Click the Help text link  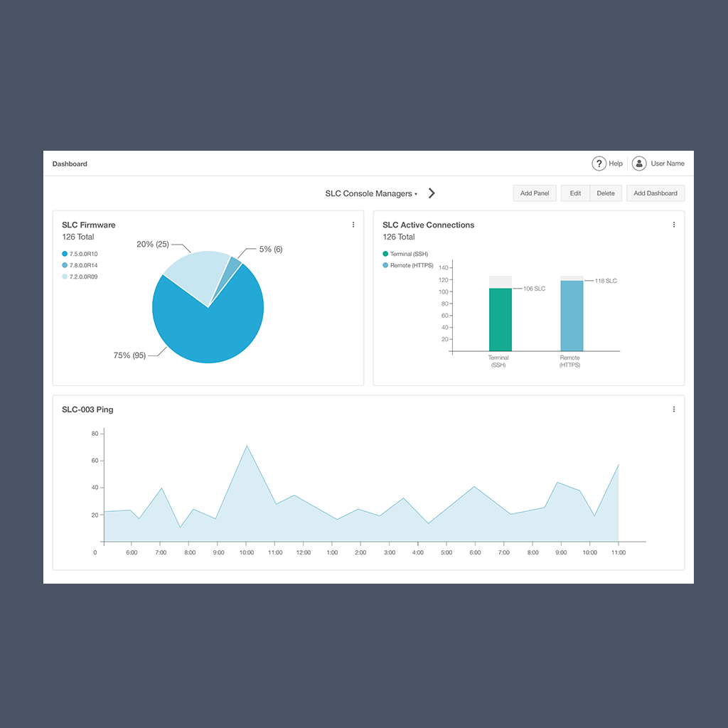tap(616, 164)
